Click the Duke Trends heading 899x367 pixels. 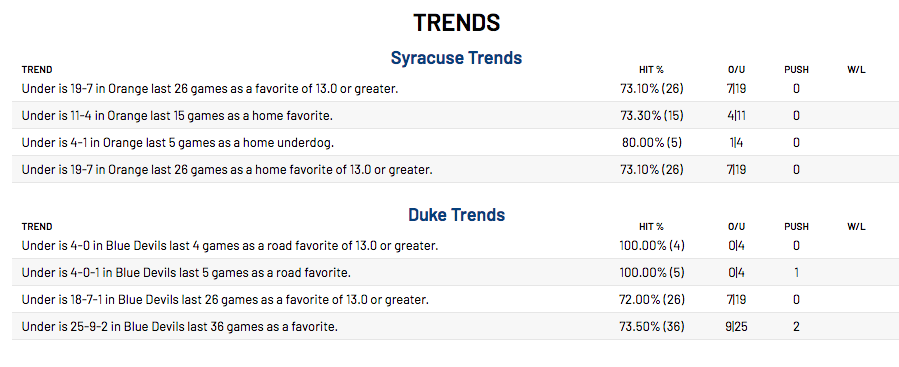[x=456, y=215]
